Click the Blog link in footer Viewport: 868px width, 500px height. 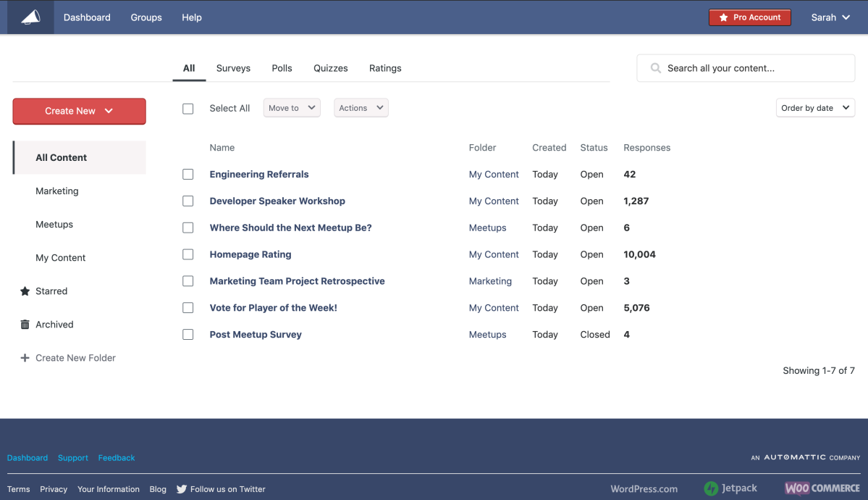click(x=158, y=489)
